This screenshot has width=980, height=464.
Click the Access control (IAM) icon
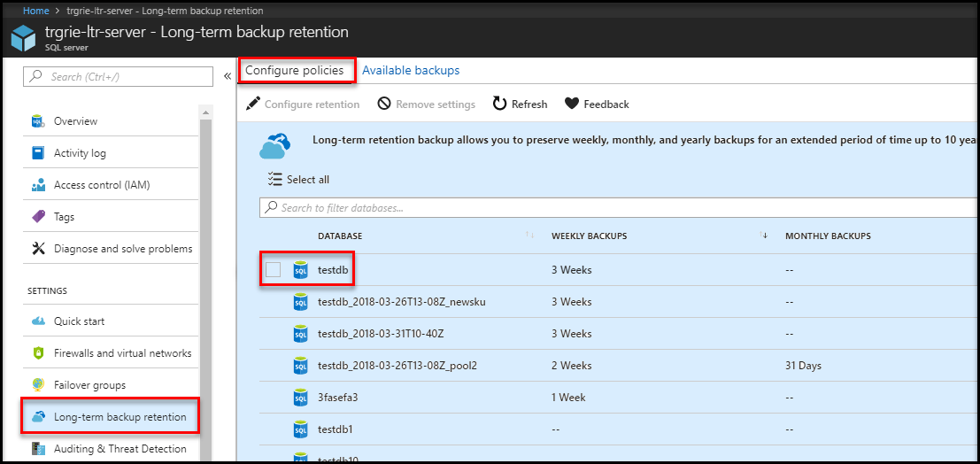[x=38, y=185]
